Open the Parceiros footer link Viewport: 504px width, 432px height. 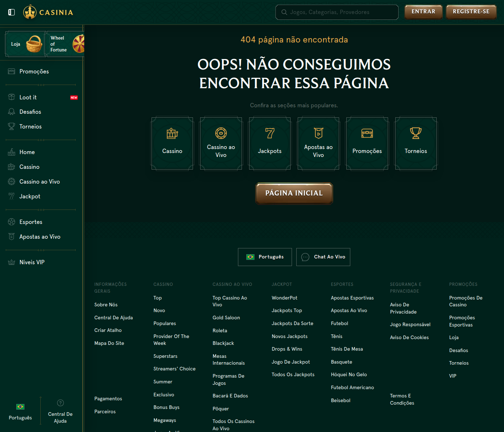[x=105, y=412]
